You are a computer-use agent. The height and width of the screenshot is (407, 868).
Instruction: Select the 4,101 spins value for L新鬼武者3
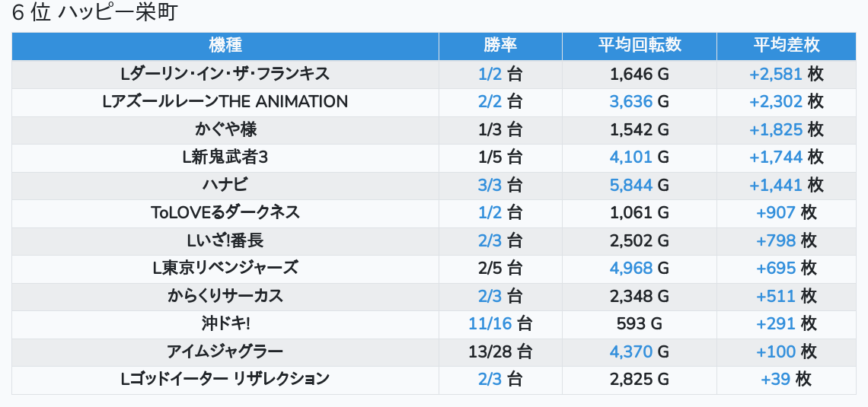[x=630, y=157]
